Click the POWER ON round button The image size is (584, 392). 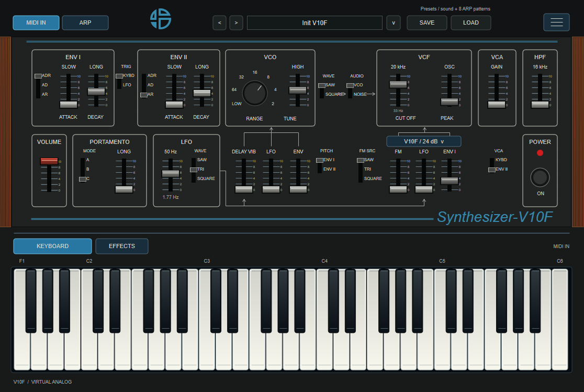(x=540, y=178)
